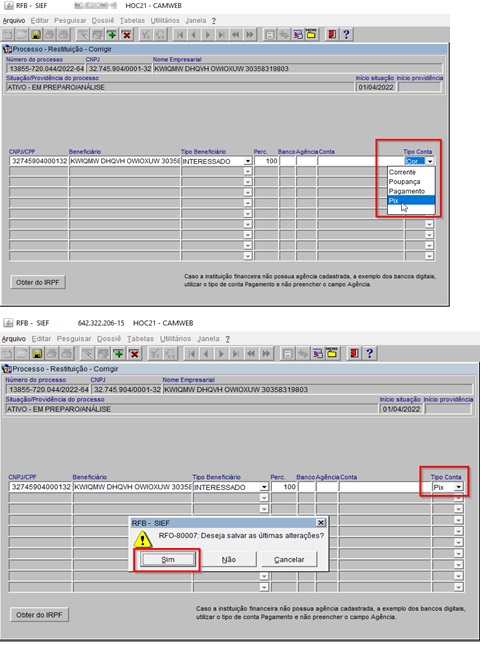Open Tipo Conta dropdown showing Pix

point(458,487)
